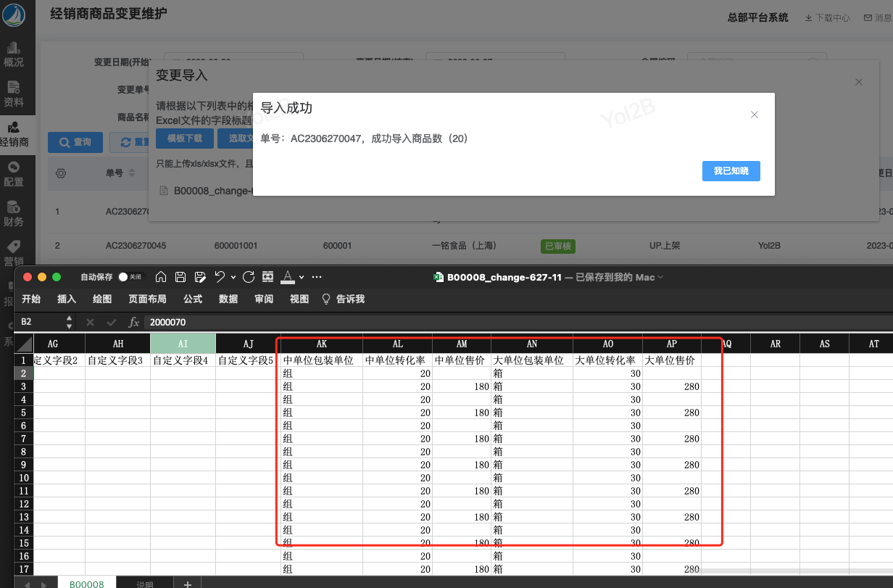893x588 pixels.
Task: Open the font color dropdown arrow
Action: click(302, 278)
